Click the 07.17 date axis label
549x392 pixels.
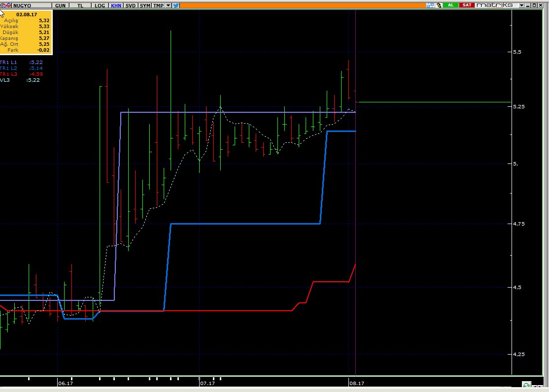[207, 383]
